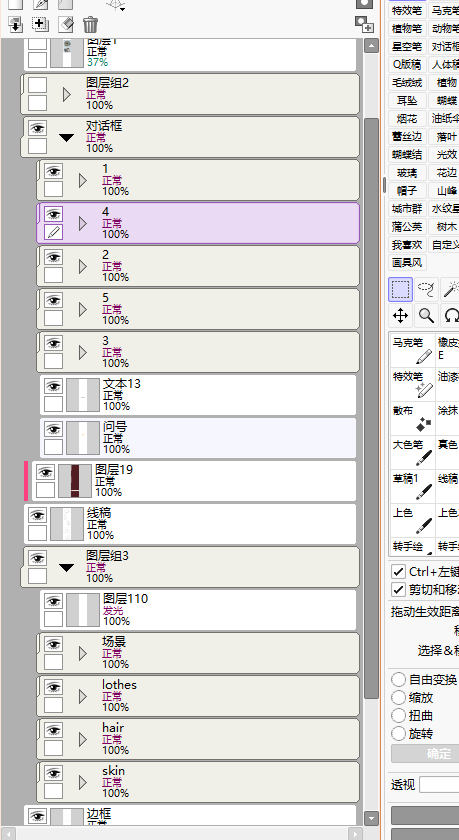Select the 边框 layer row
Screen dimensions: 459x840
click(191, 815)
